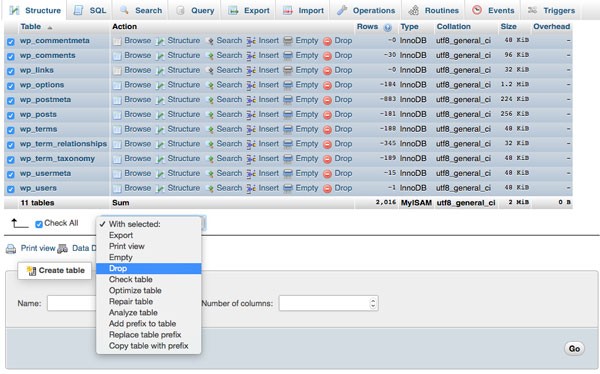Toggle the Check All checkbox
Image resolution: width=600 pixels, height=374 pixels.
(x=39, y=224)
